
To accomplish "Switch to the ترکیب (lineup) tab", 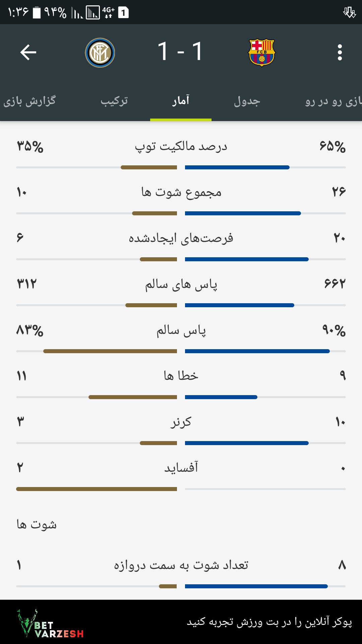I will coord(114,101).
